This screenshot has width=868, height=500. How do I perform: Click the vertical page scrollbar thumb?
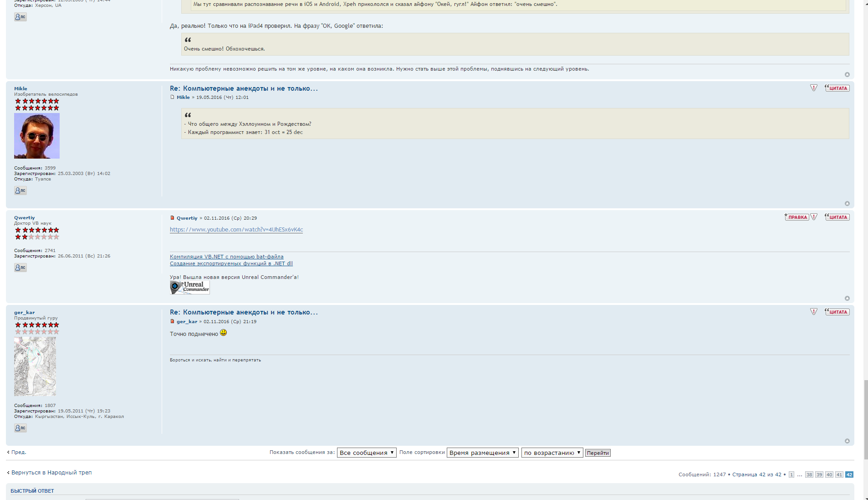(x=866, y=419)
